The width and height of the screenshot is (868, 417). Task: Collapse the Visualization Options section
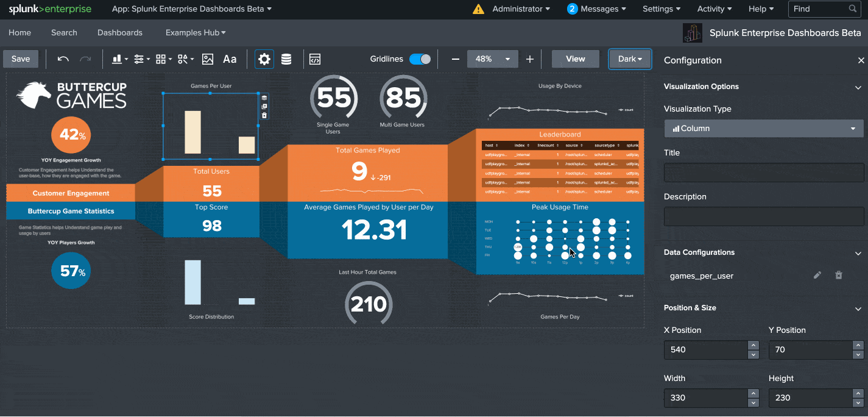858,87
